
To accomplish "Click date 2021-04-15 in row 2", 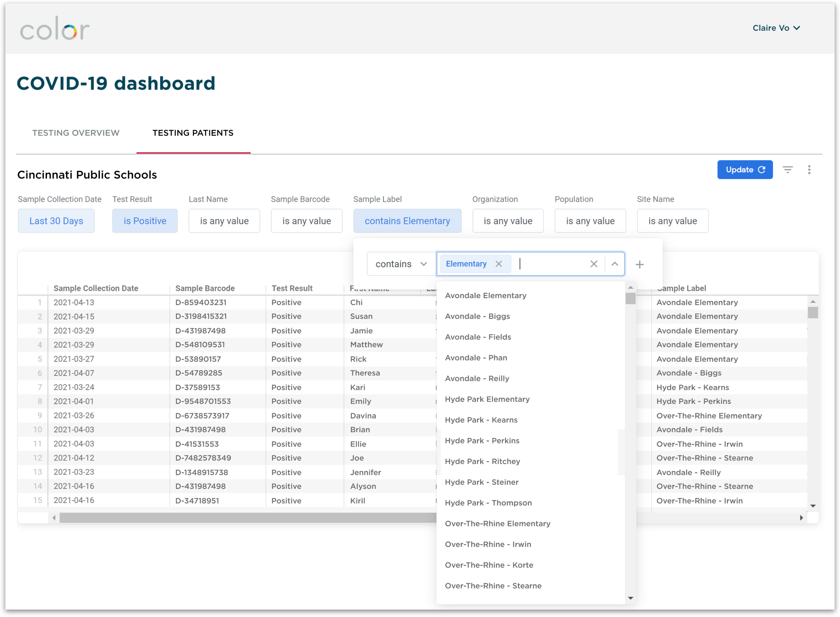I will [x=74, y=316].
